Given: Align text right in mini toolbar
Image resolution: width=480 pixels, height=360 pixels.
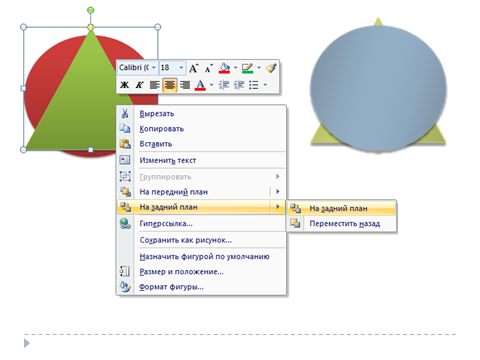Looking at the screenshot, I should pos(185,85).
